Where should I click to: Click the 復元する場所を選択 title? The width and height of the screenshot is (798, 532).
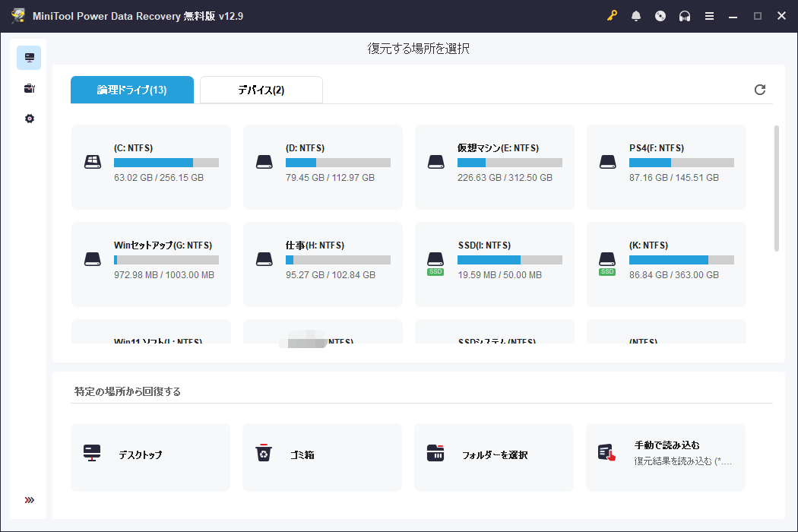pyautogui.click(x=418, y=49)
